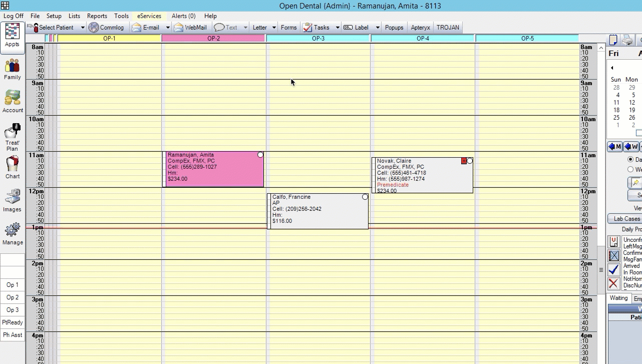Screen dimensions: 642x364
Task: Click the Commlog toolbar icon
Action: coord(106,28)
